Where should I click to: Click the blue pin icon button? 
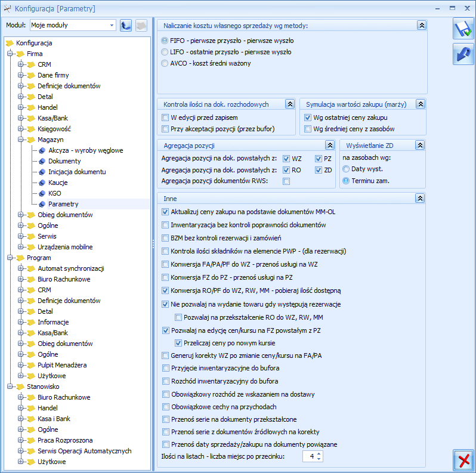(463, 54)
